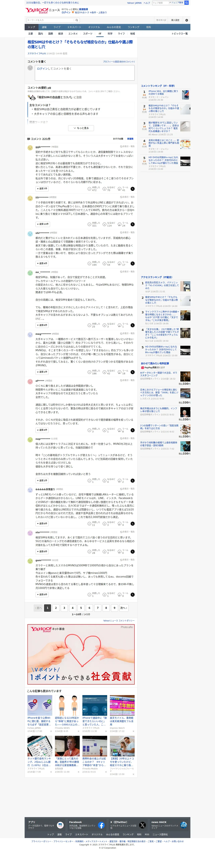Open Yahoo!ニュース コメントポリシー link
215x868 pixels.
pyautogui.click(x=119, y=621)
